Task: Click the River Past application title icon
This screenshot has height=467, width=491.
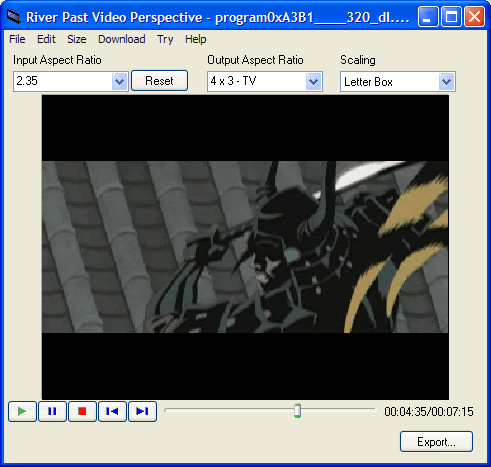Action: coord(14,17)
